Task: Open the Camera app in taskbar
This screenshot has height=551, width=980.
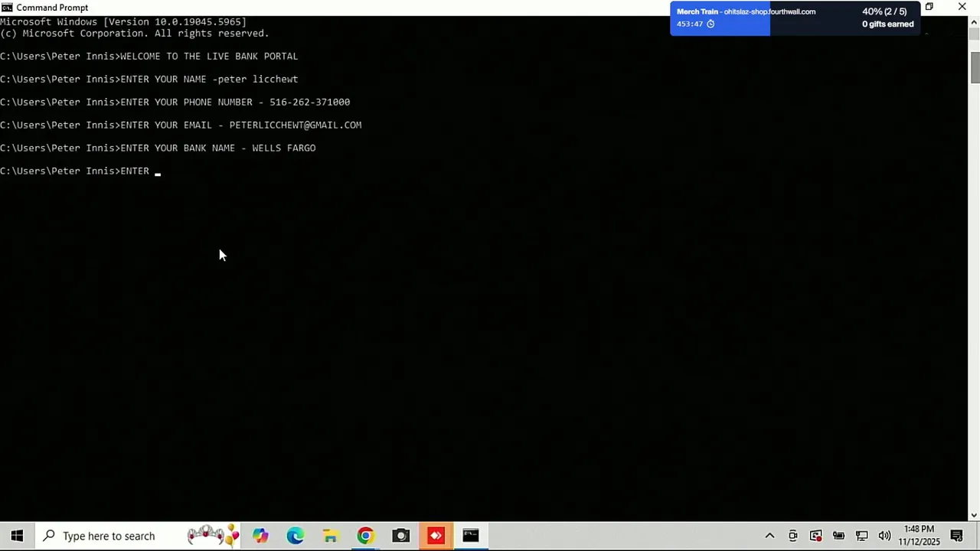Action: (x=400, y=536)
